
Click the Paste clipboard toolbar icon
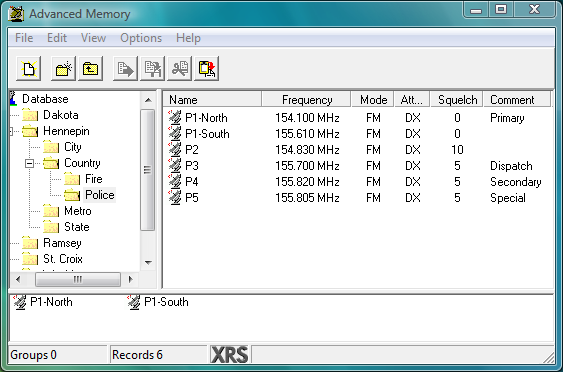click(x=207, y=68)
